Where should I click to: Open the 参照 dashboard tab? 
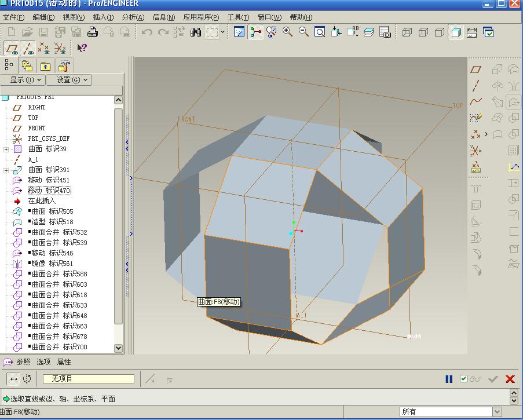coord(23,362)
